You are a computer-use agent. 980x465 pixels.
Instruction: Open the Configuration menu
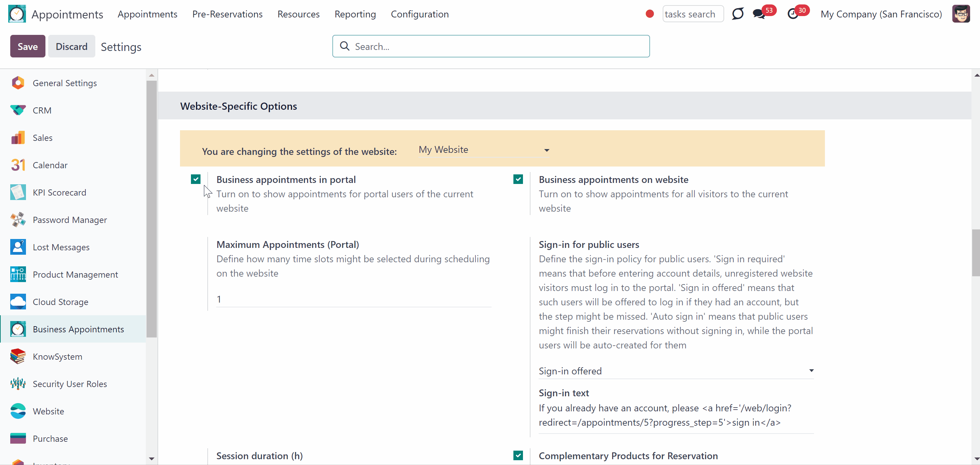[419, 14]
